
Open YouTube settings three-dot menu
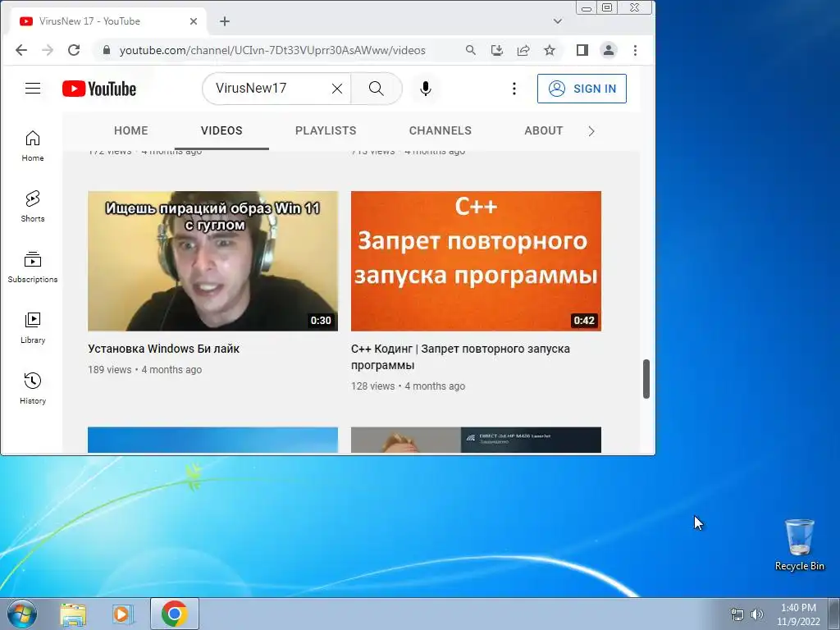[514, 89]
